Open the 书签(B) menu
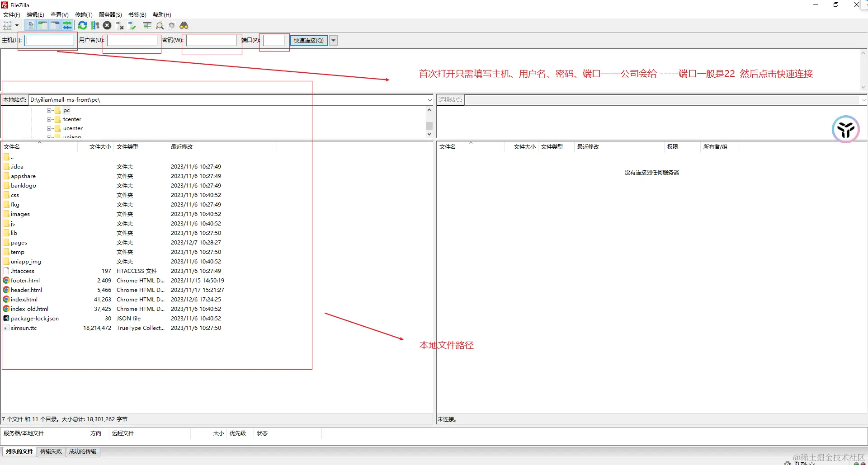Image resolution: width=868 pixels, height=465 pixels. point(137,14)
